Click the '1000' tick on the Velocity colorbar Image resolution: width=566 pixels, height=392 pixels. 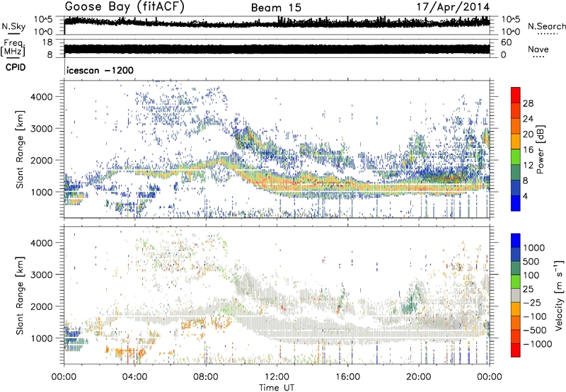click(534, 248)
